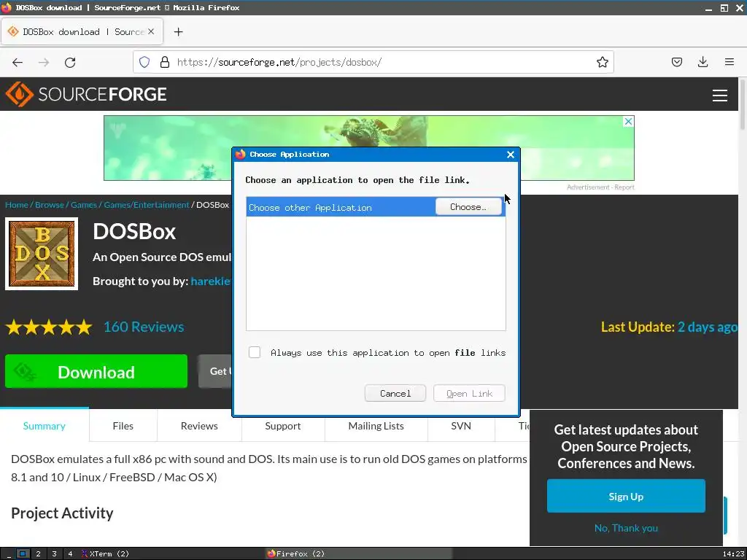The width and height of the screenshot is (747, 560).
Task: Close the DOSBox download tab
Action: pos(151,31)
